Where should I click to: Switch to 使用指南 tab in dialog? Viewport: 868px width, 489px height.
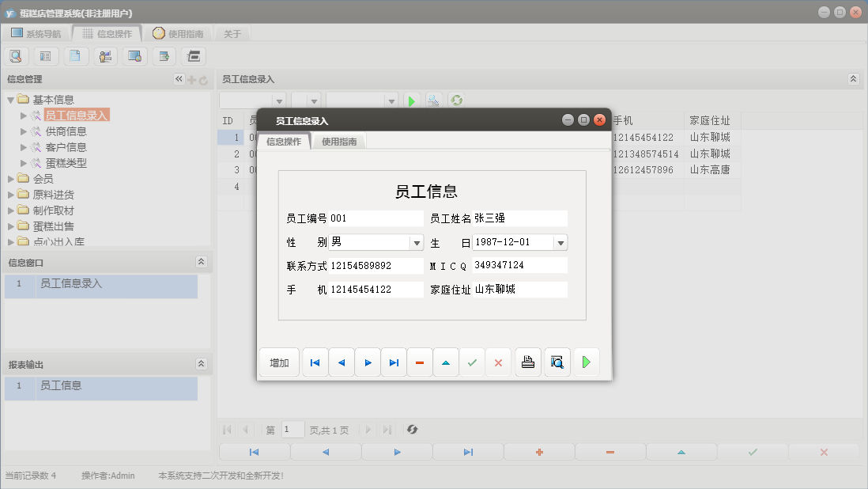339,142
